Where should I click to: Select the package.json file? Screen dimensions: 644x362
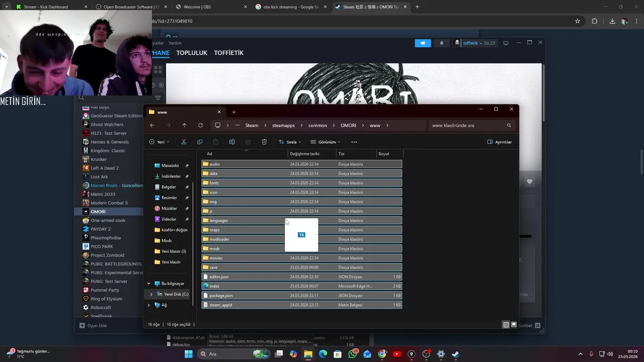point(302,296)
